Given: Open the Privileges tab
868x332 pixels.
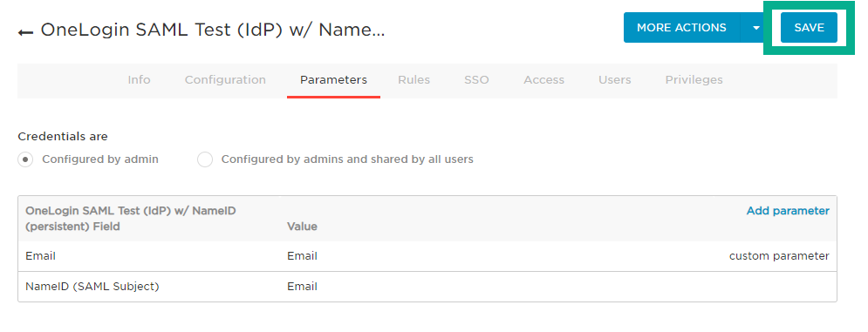Looking at the screenshot, I should [x=694, y=79].
